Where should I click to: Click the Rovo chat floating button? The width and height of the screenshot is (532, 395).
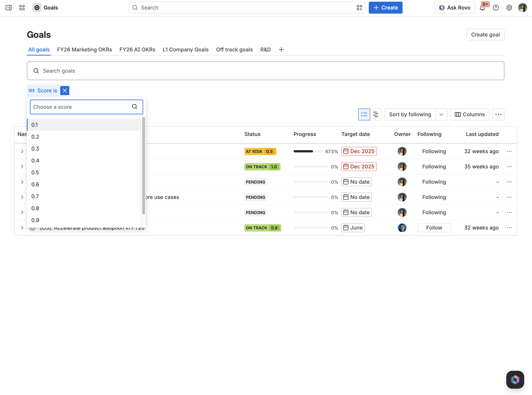pos(515,380)
